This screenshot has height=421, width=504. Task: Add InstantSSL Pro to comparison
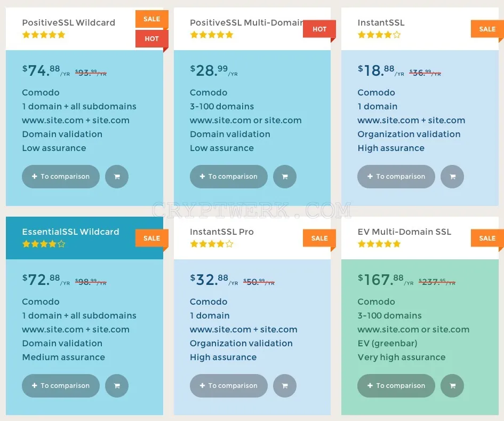click(x=229, y=386)
